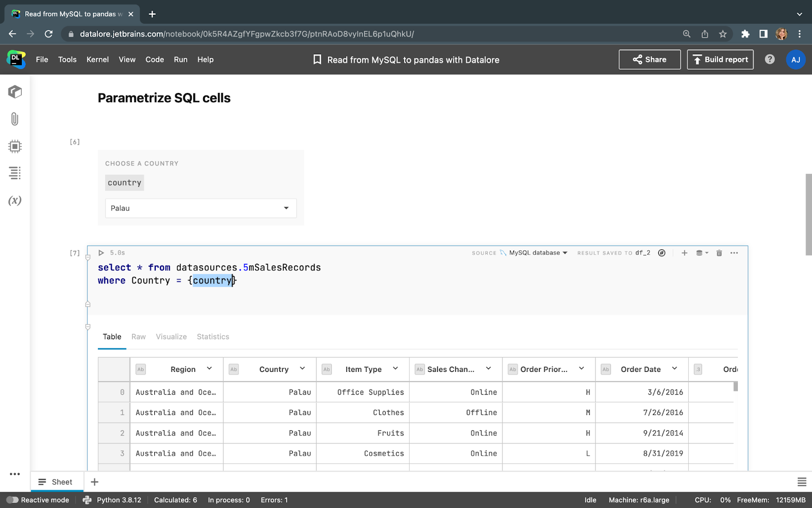
Task: Reload the browser page
Action: tap(49, 34)
